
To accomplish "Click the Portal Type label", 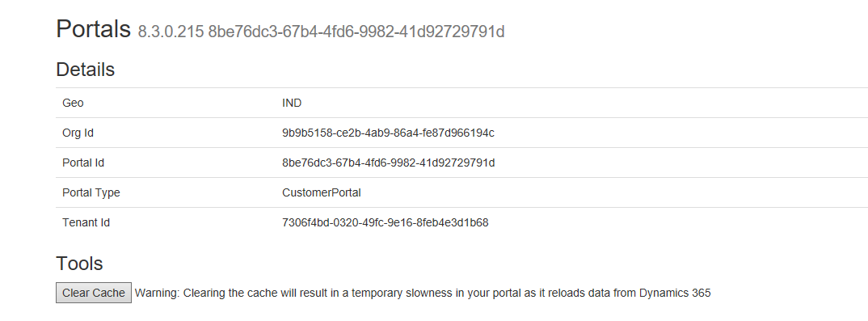I will click(91, 192).
